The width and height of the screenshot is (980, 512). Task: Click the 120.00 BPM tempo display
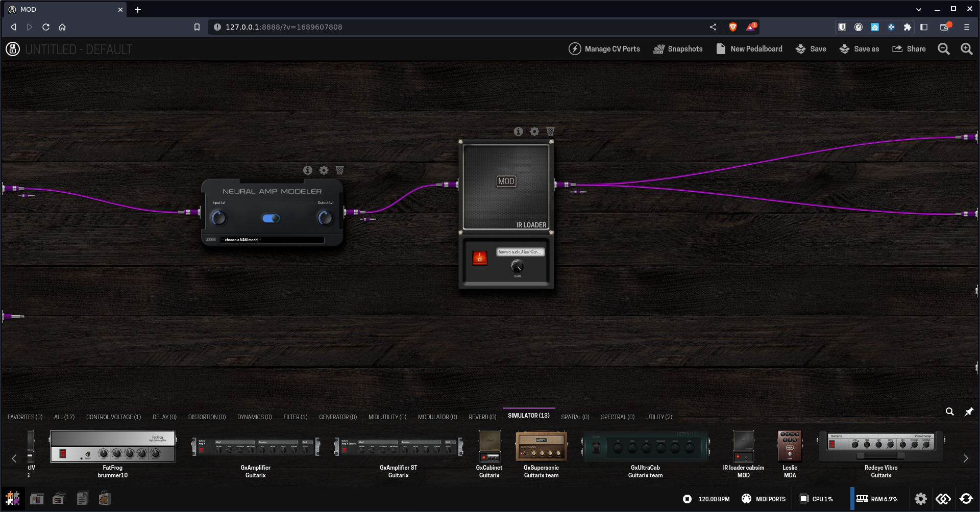coord(714,499)
